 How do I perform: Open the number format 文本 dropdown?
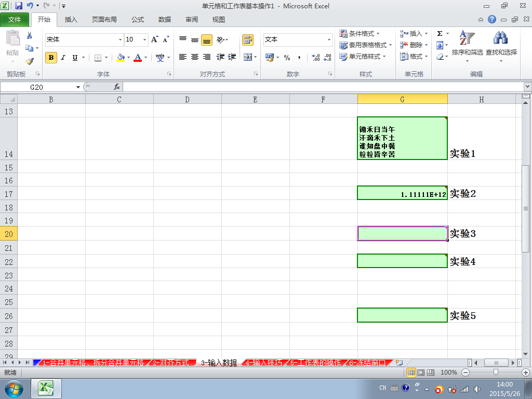point(329,39)
